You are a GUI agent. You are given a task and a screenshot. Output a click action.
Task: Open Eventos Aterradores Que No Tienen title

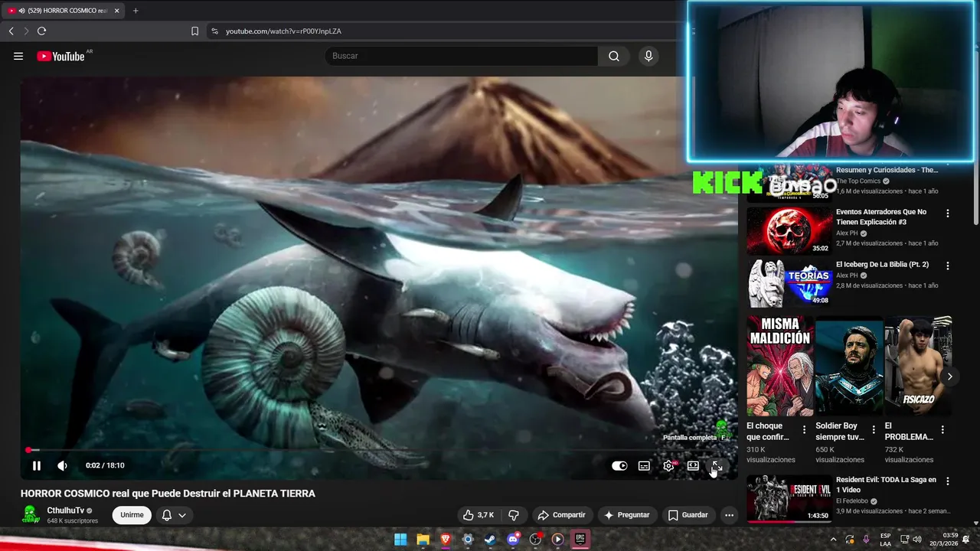(x=881, y=217)
